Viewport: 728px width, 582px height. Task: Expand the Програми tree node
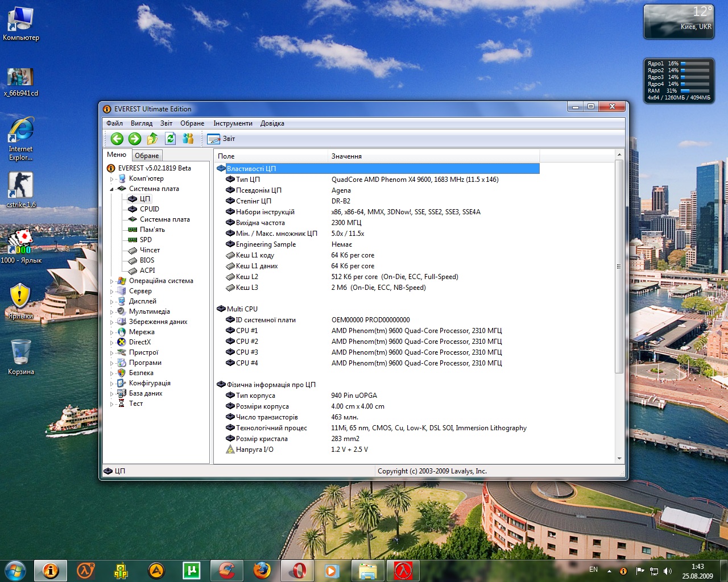pyautogui.click(x=111, y=363)
